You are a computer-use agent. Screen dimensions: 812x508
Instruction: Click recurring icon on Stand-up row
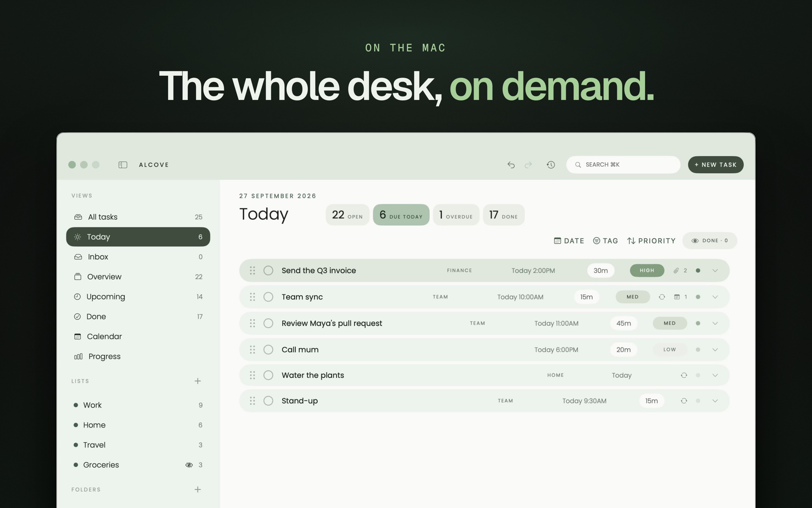click(x=684, y=401)
